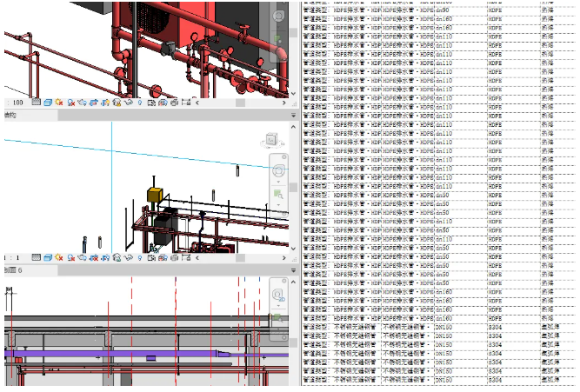The height and width of the screenshot is (392, 580).
Task: Click the right scroll arrow in top view
Action: point(284,103)
